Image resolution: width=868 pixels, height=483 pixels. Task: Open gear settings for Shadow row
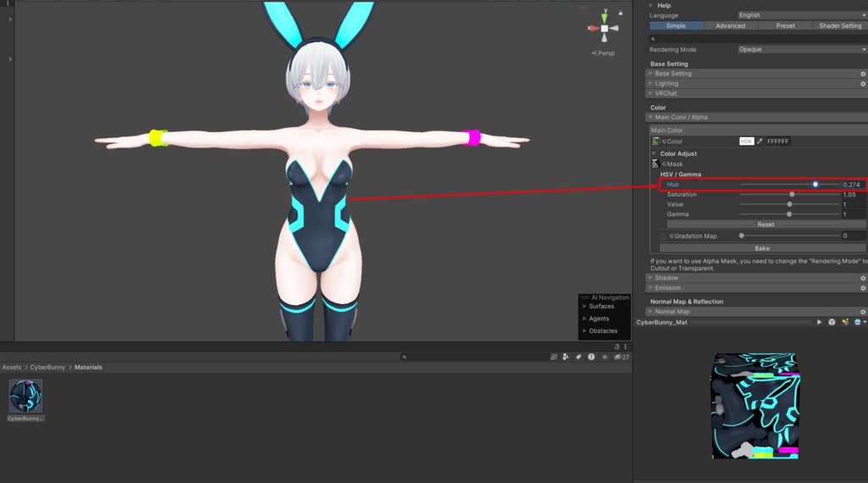click(x=862, y=278)
